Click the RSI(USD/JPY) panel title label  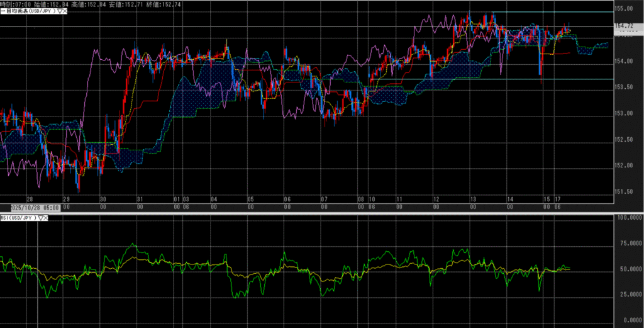19,218
